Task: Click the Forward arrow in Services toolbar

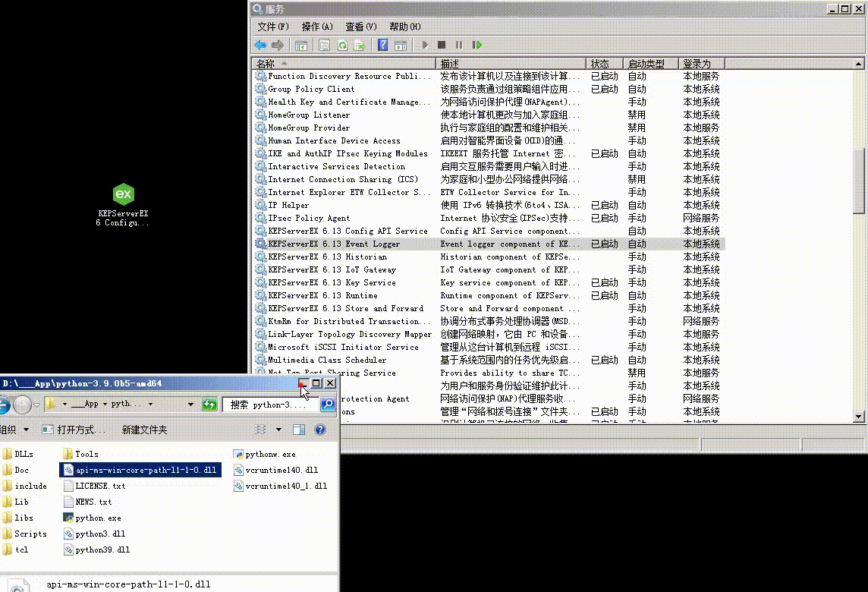Action: 278,45
